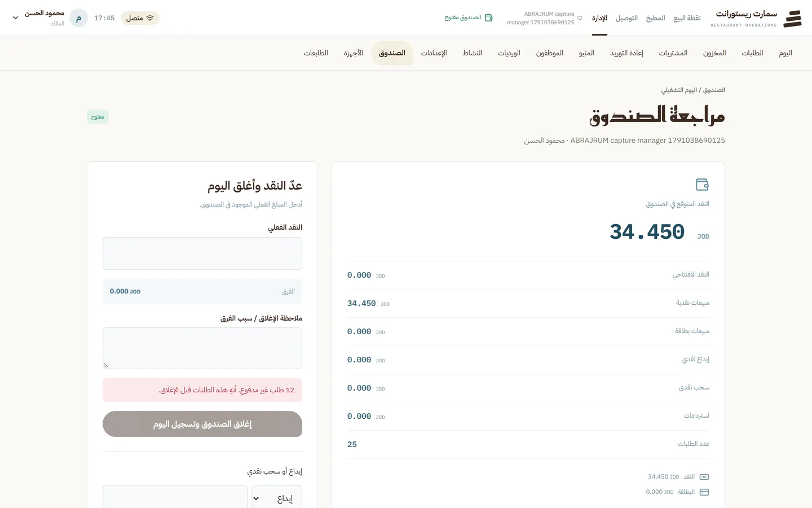Image resolution: width=812 pixels, height=508 pixels.
Task: Click the wallet icon in the expected cash card
Action: [702, 185]
